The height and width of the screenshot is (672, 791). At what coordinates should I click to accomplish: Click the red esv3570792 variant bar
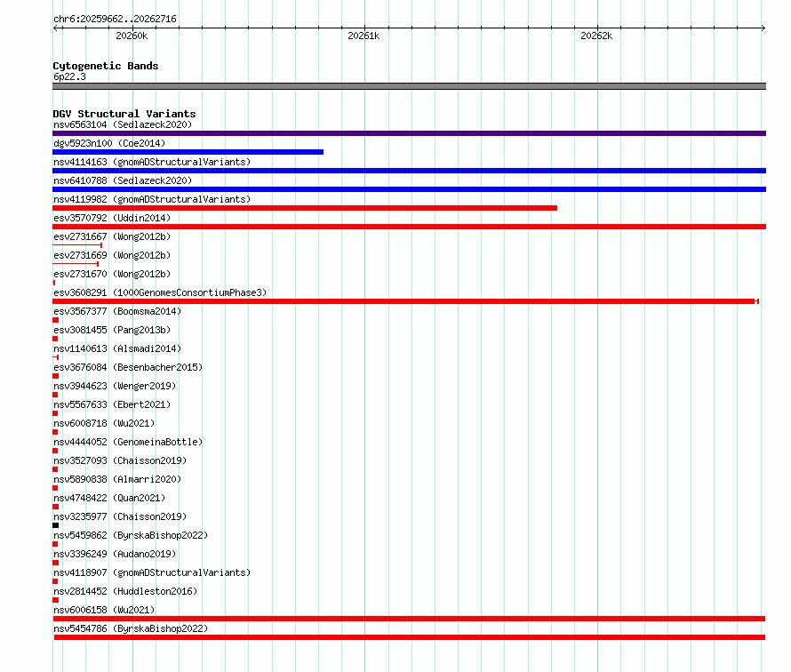(409, 227)
